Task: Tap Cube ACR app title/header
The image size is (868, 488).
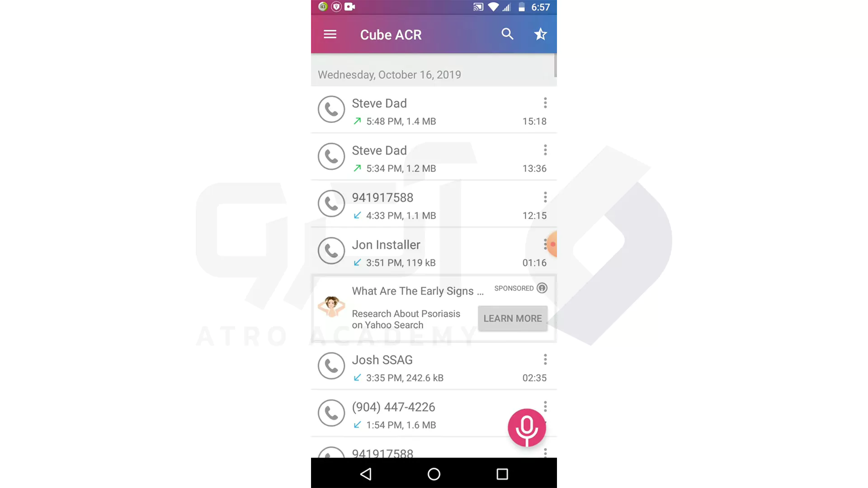Action: (392, 34)
